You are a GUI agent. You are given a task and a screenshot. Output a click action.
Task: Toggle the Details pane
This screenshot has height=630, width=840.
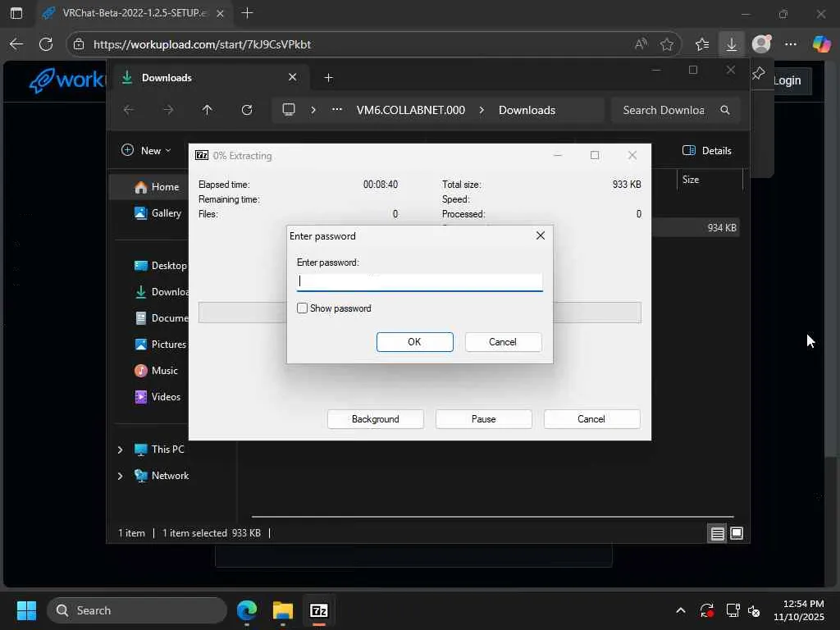706,150
